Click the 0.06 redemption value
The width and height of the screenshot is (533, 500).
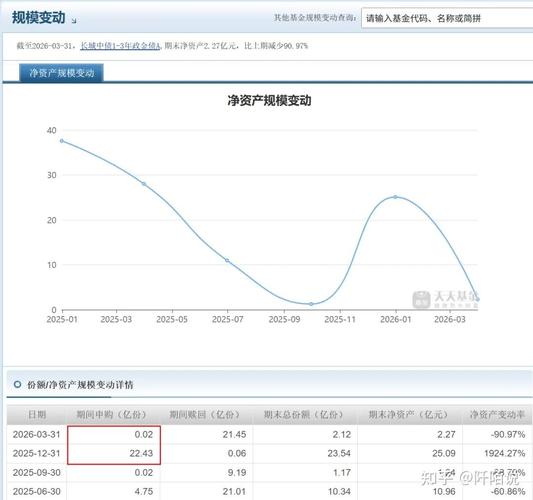pos(237,453)
